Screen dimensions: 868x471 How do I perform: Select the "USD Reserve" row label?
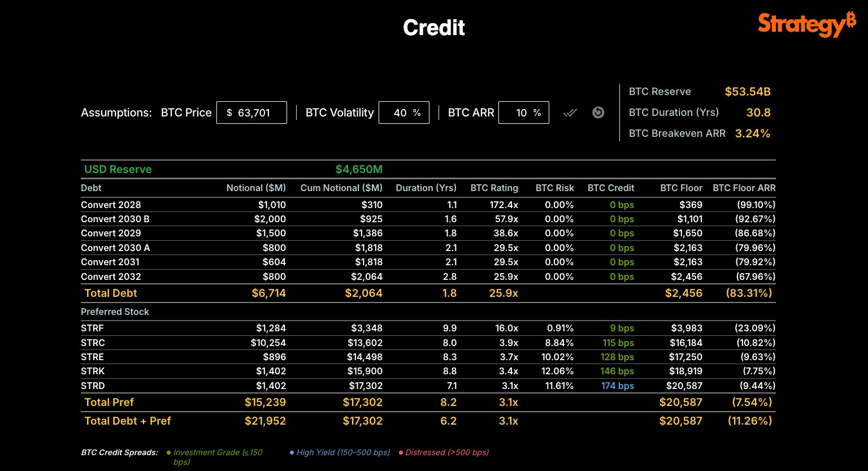[x=118, y=169]
